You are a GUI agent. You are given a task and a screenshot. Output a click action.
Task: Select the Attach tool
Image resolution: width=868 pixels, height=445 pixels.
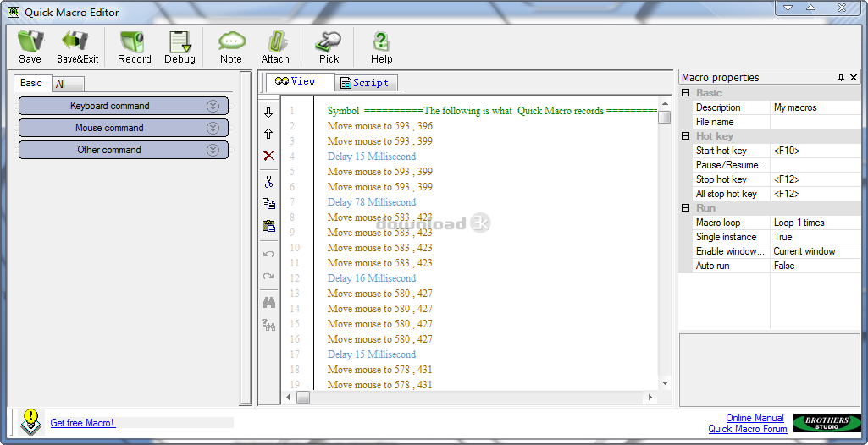(275, 47)
